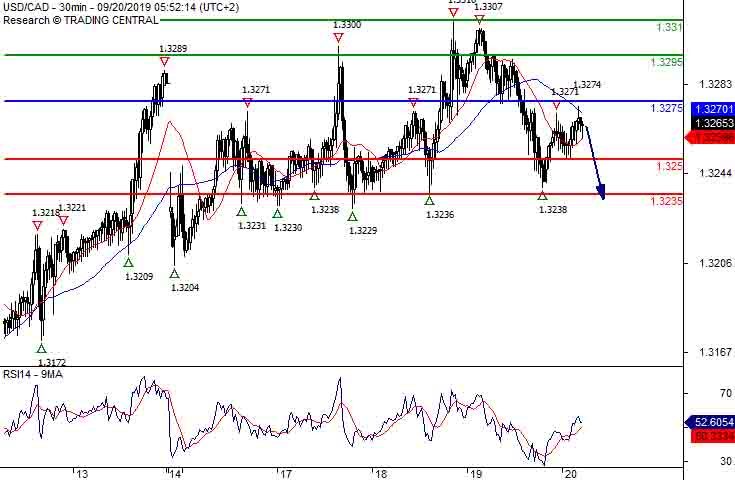Click the blue 52.6054 RSI value tag
The width and height of the screenshot is (735, 480).
[710, 422]
